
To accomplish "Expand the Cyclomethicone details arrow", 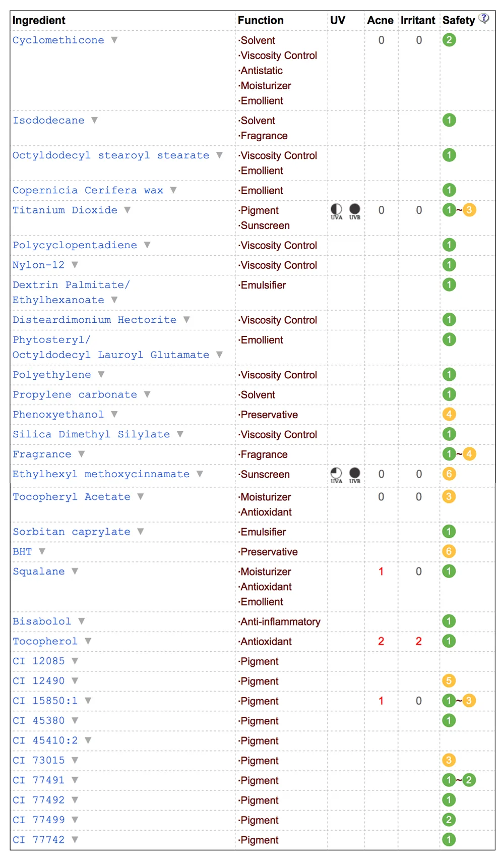I will coord(114,40).
